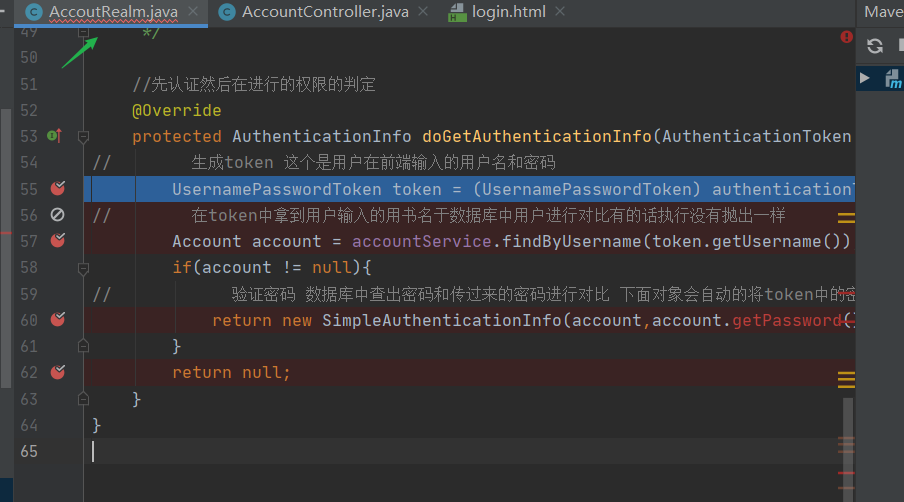Viewport: 904px width, 502px height.
Task: Click the yellow warning stripe beside line 62
Action: (x=846, y=379)
